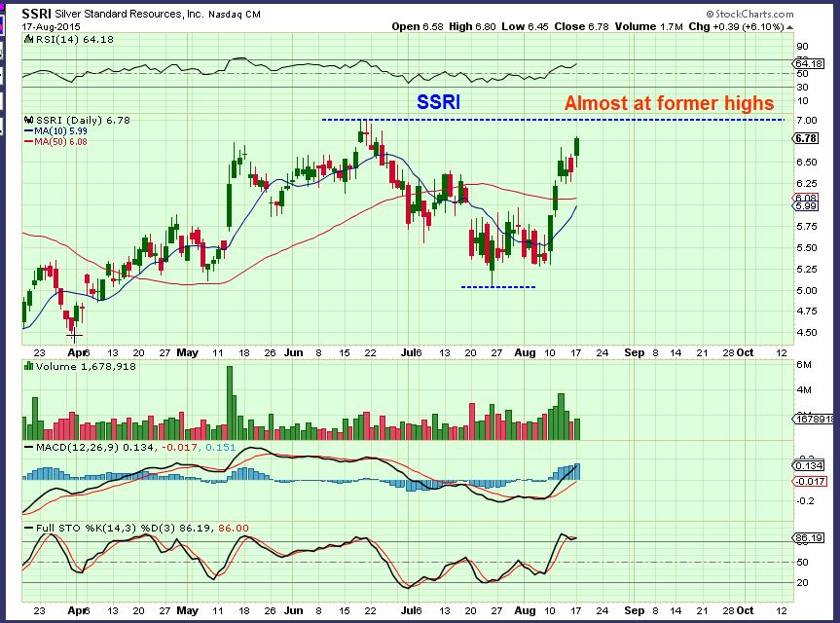This screenshot has height=623, width=840.
Task: Click the 'MACD(12,26,9) 0.134' legend text
Action: tap(95, 447)
